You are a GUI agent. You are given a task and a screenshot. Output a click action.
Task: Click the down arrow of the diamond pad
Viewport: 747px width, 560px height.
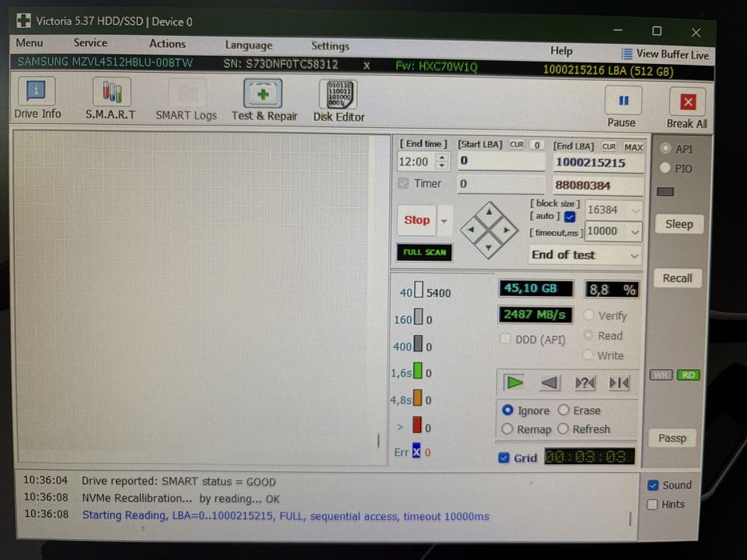tap(488, 246)
